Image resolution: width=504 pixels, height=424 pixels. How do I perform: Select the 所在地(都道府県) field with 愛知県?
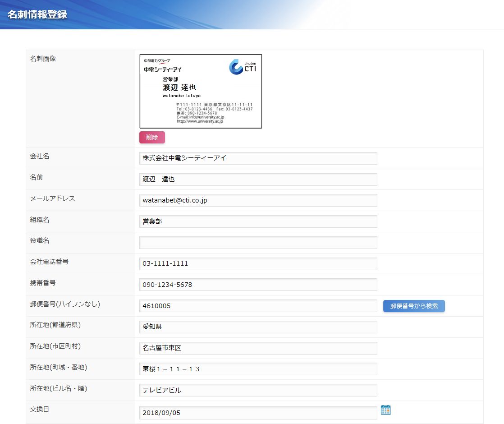click(258, 327)
